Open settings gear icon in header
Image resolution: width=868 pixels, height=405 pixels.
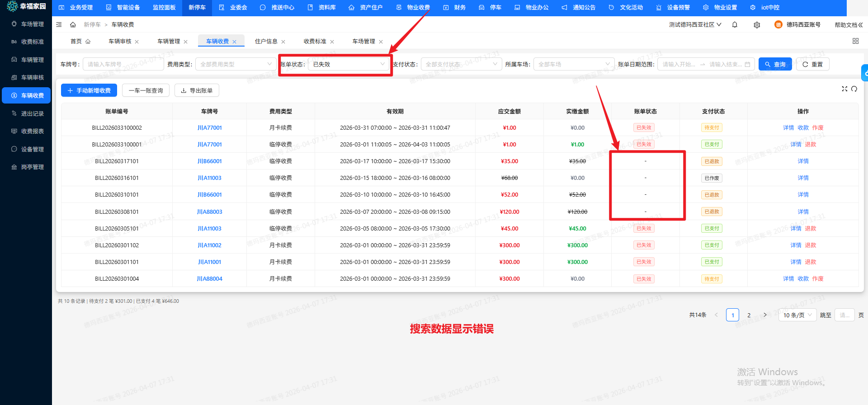757,25
